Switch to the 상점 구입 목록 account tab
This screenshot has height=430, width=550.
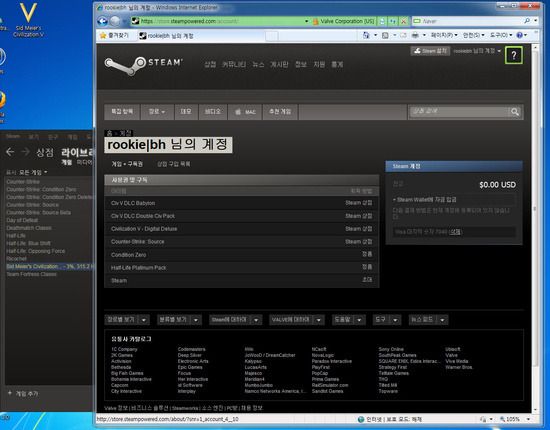click(174, 164)
